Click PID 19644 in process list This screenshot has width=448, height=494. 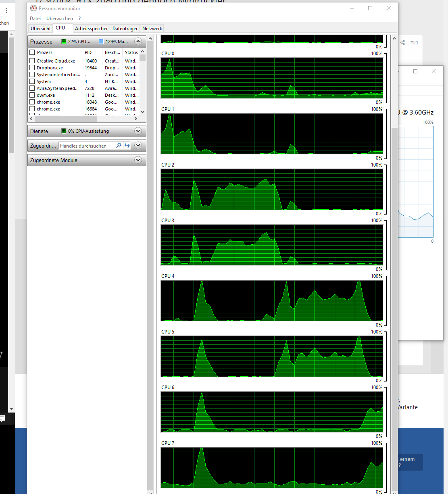pos(91,68)
